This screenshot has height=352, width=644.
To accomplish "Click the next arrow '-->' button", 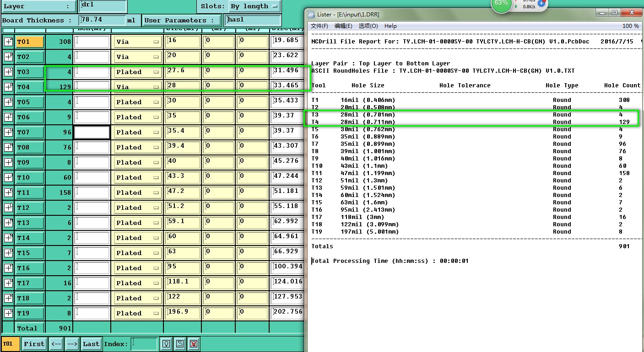I will tap(72, 344).
